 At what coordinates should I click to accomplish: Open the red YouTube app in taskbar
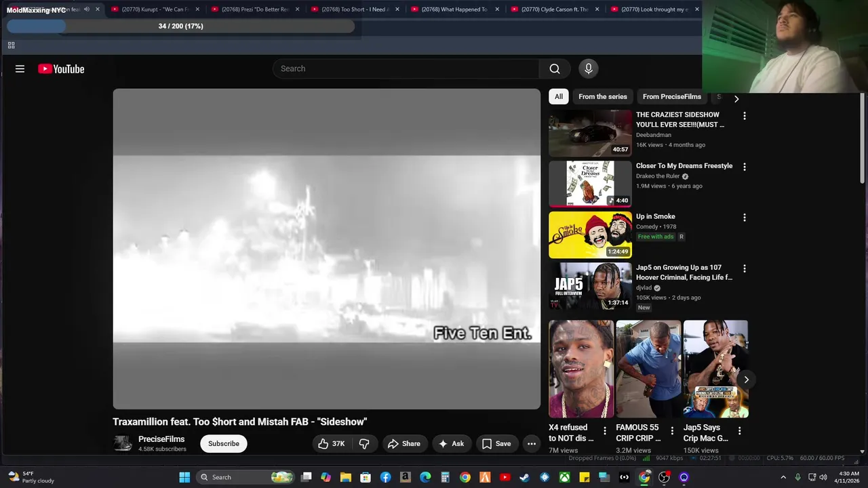click(x=505, y=477)
